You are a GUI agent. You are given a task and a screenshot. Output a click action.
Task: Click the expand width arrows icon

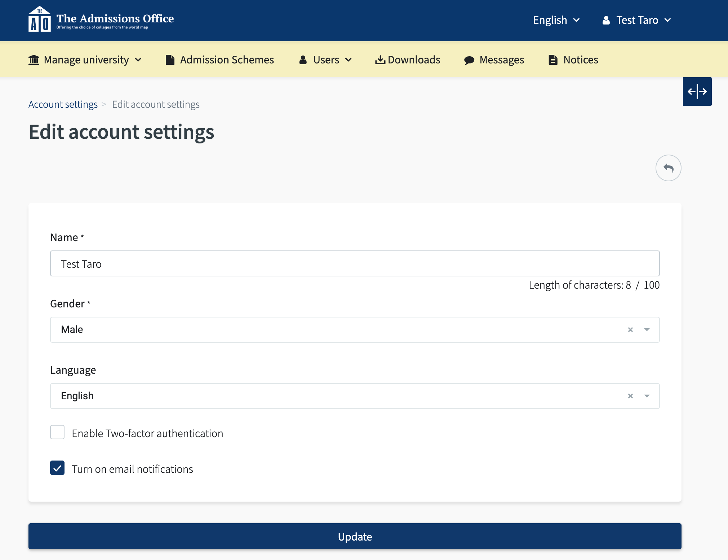point(697,92)
